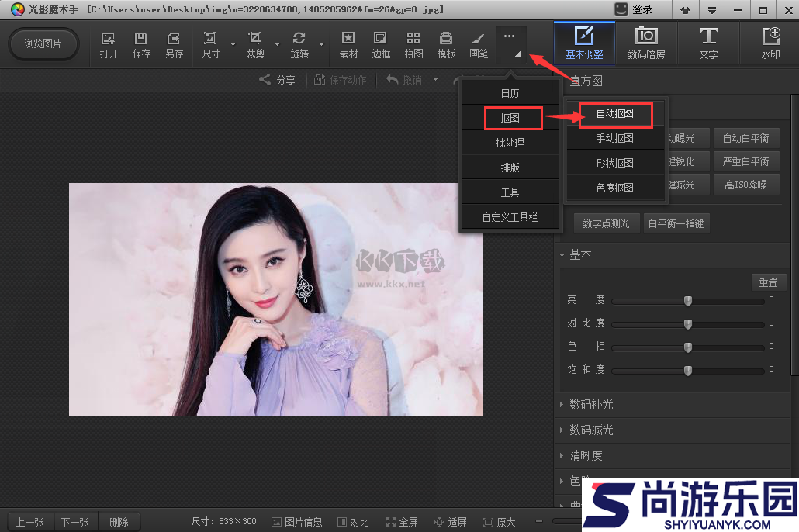Switch to the 水印 watermark tab
Viewport: 799px width, 532px height.
click(770, 43)
